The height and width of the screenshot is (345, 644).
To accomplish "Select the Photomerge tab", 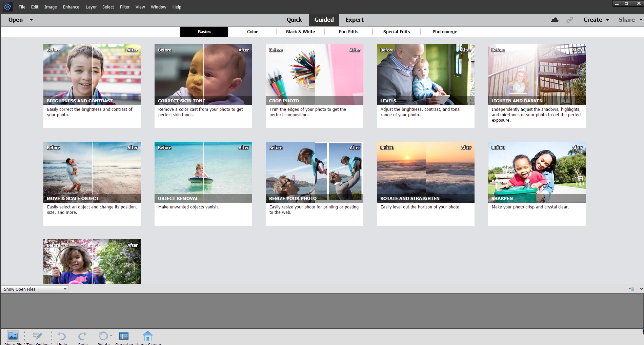I will pyautogui.click(x=445, y=32).
